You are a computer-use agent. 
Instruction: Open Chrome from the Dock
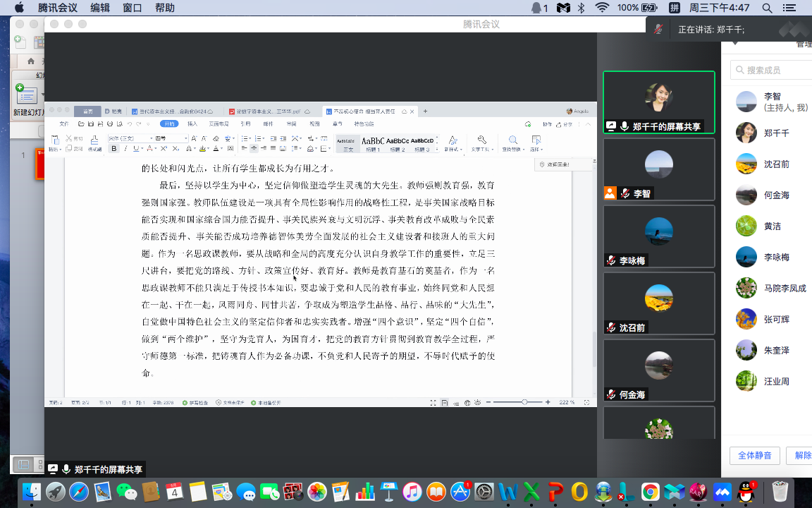[x=651, y=492]
